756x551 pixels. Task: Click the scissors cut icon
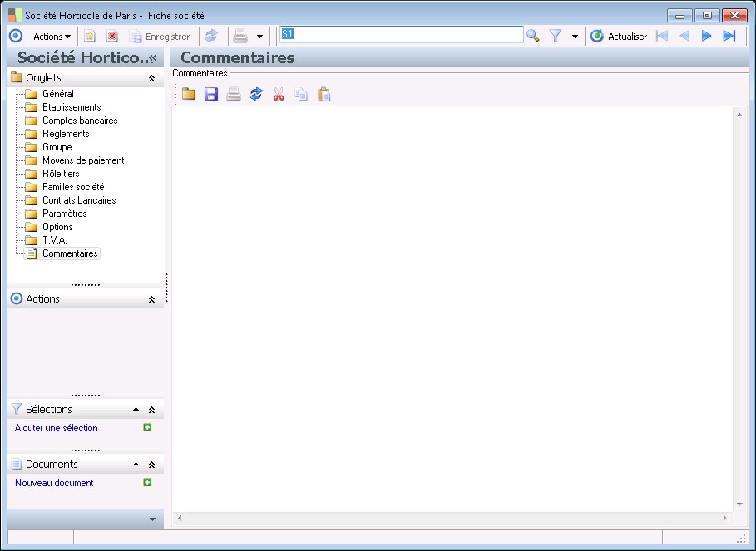tap(279, 94)
